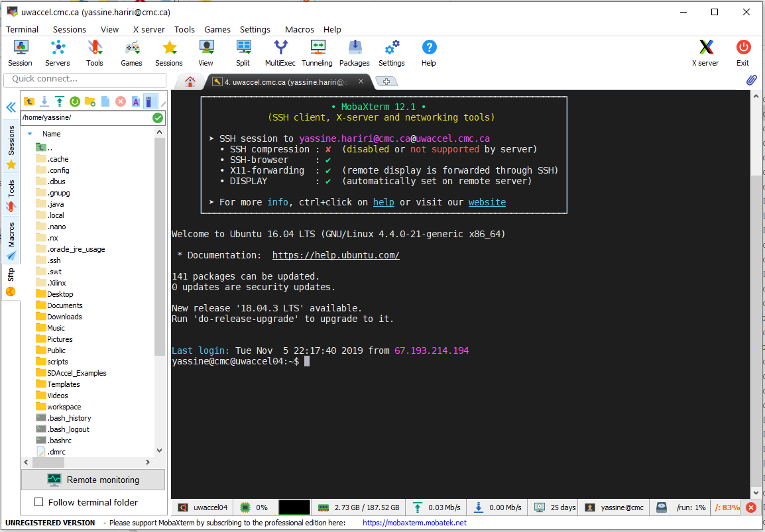This screenshot has width=765, height=532.
Task: Open Remote monitoring
Action: pyautogui.click(x=93, y=479)
